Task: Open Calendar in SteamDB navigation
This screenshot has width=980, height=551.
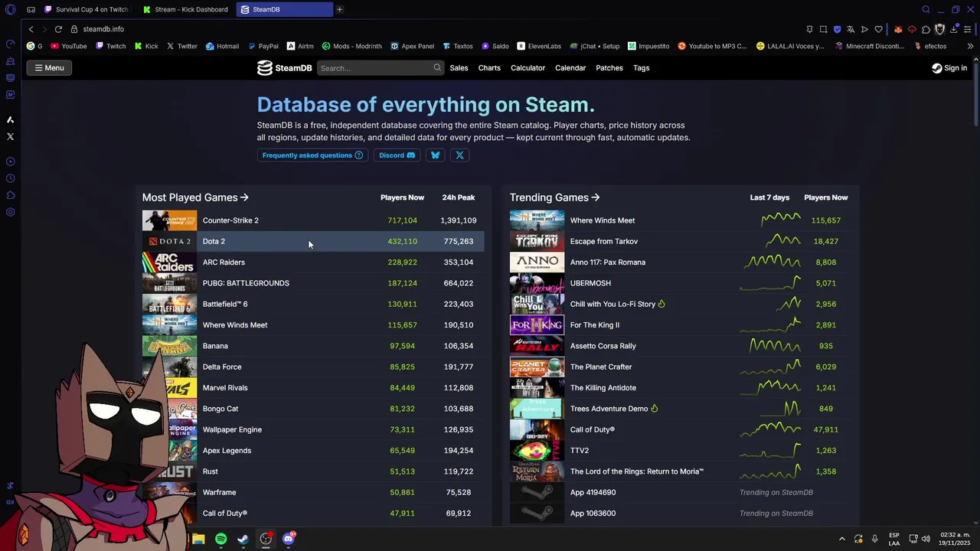Action: (x=570, y=68)
